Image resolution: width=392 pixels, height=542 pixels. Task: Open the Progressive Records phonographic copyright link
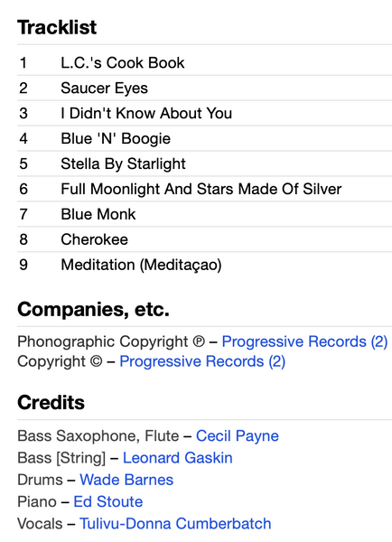304,341
